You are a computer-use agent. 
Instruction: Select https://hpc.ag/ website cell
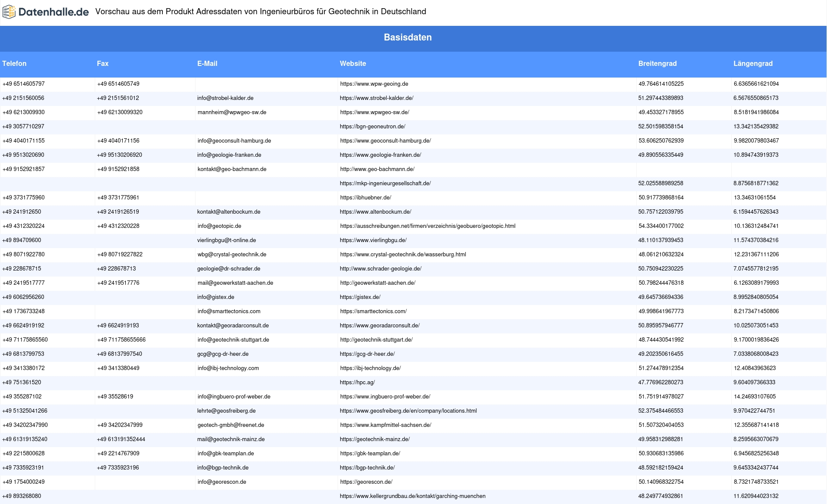click(357, 383)
